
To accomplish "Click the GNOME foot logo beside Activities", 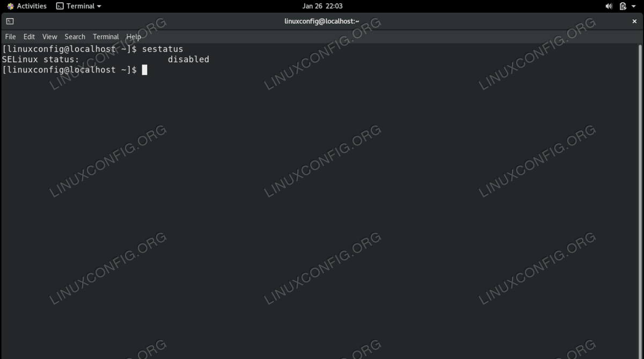I will click(x=10, y=6).
